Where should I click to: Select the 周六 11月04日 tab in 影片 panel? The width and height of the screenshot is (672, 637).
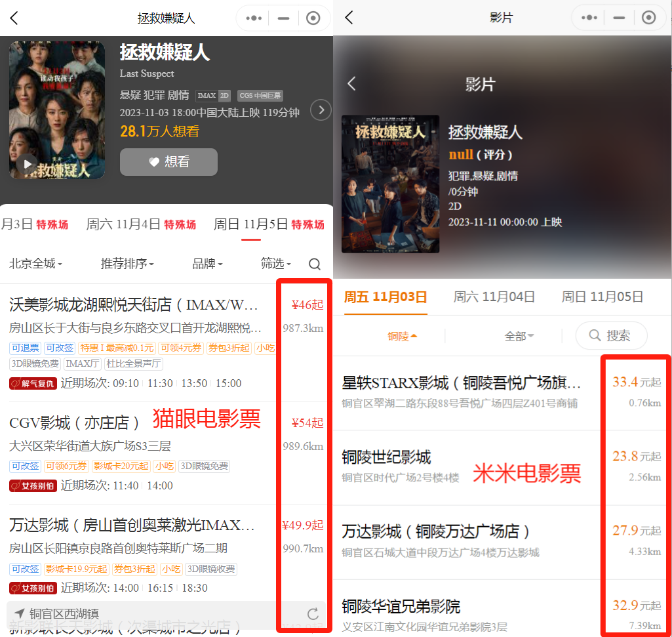(494, 297)
